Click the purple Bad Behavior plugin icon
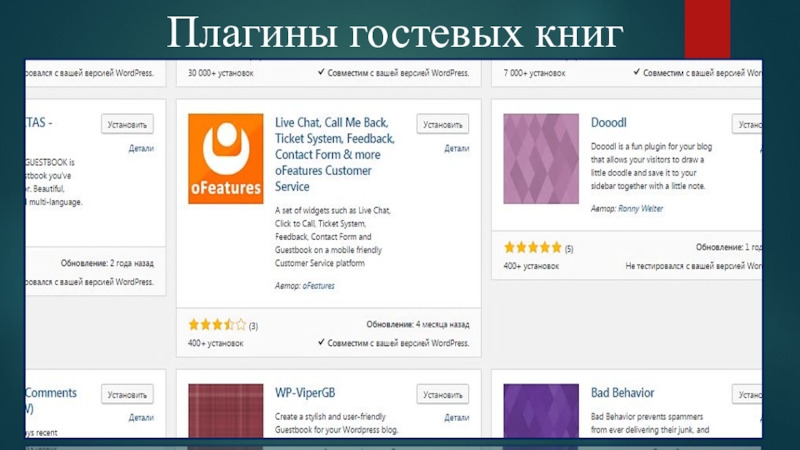The image size is (800, 450). point(541,411)
